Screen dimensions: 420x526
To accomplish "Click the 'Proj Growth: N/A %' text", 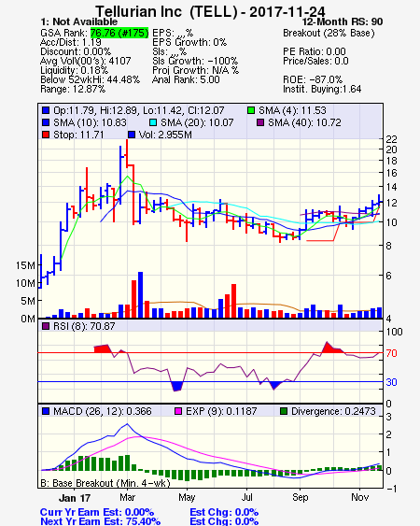I will click(196, 70).
